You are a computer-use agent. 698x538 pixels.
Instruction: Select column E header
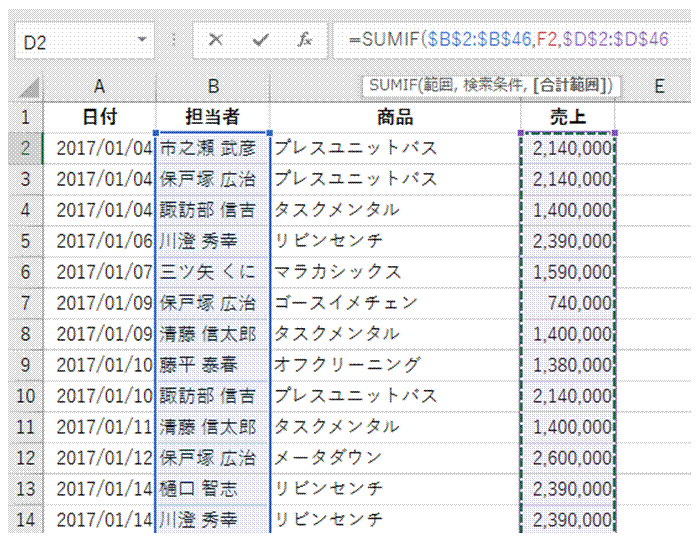(659, 87)
